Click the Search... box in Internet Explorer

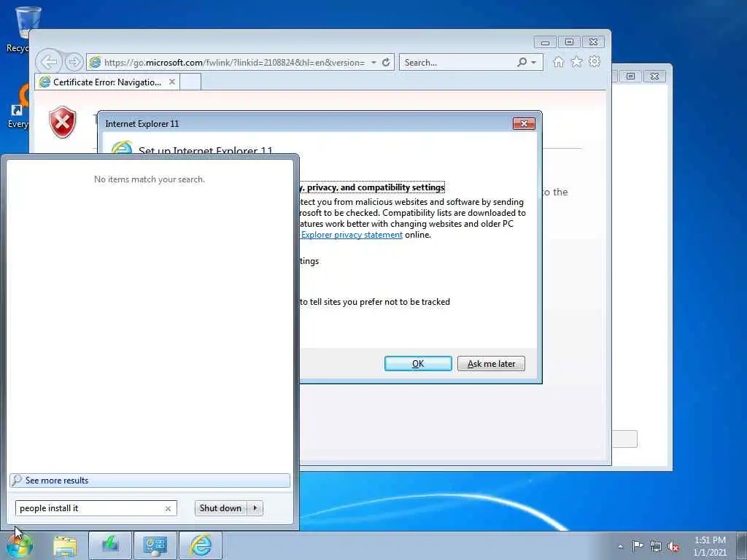pyautogui.click(x=457, y=63)
